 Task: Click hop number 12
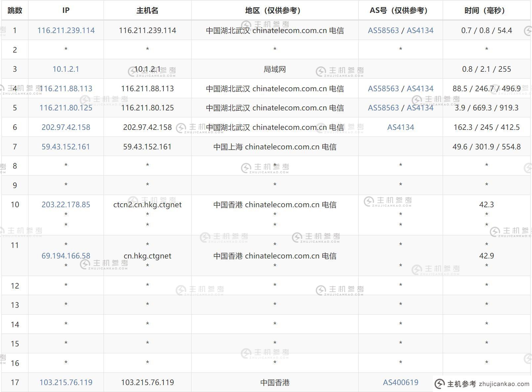tap(15, 286)
